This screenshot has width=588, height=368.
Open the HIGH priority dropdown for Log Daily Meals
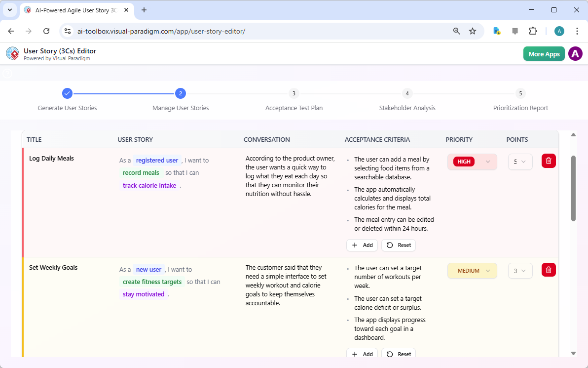(472, 161)
